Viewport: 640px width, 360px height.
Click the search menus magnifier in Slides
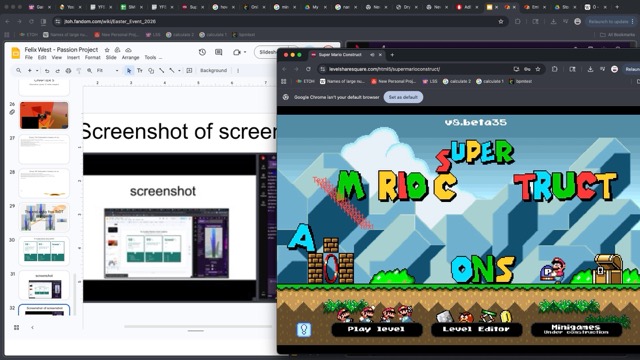(19, 71)
